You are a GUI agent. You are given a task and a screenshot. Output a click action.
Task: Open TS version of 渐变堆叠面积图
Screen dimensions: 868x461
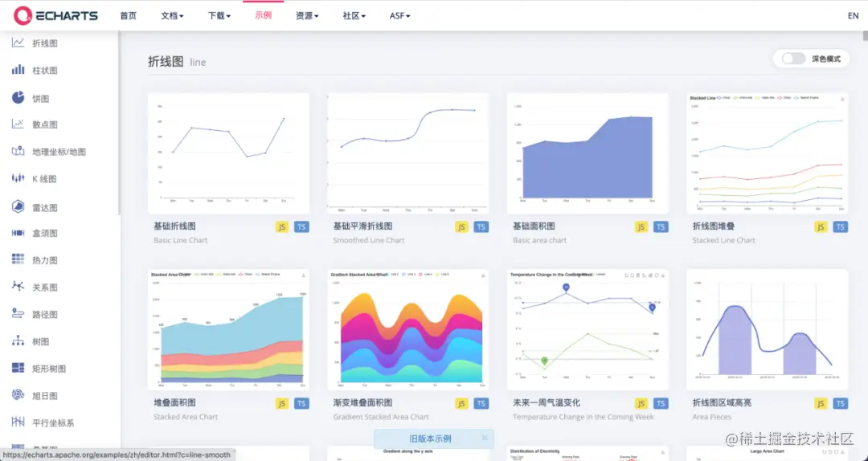pyautogui.click(x=481, y=403)
